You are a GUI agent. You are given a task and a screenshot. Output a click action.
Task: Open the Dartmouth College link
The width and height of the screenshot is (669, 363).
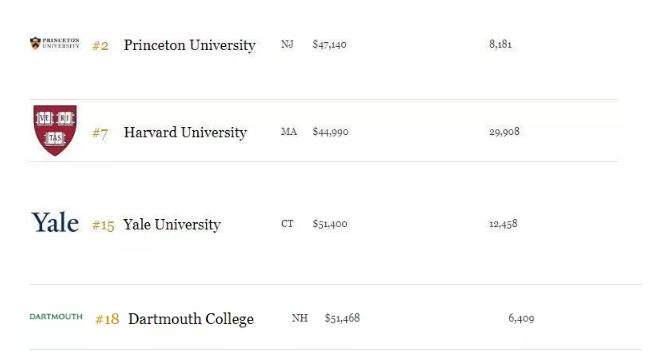tap(191, 319)
